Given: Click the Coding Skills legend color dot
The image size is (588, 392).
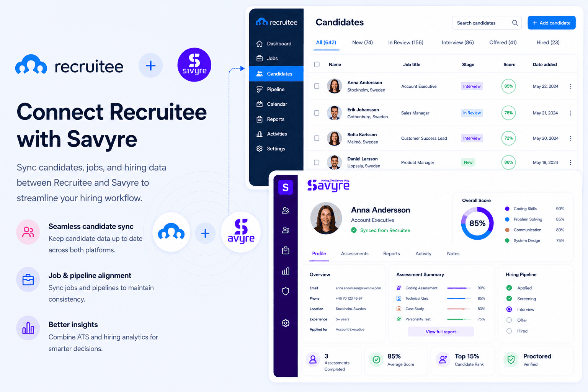Looking at the screenshot, I should (507, 209).
